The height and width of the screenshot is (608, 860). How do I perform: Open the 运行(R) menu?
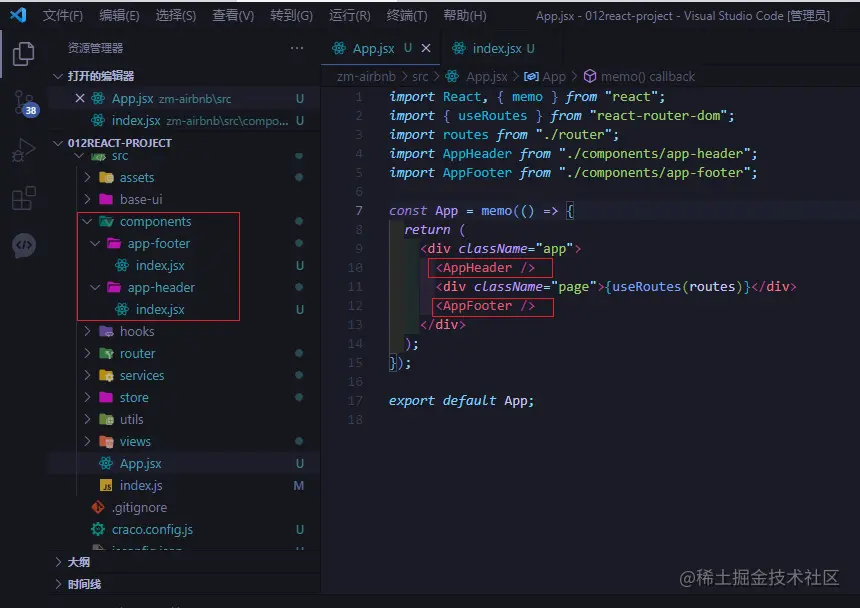click(x=349, y=15)
